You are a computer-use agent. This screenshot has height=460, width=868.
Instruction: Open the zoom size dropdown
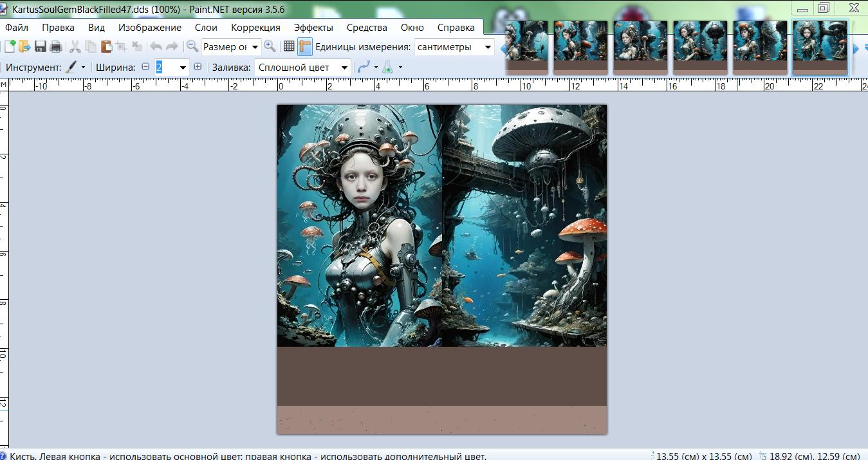(255, 46)
